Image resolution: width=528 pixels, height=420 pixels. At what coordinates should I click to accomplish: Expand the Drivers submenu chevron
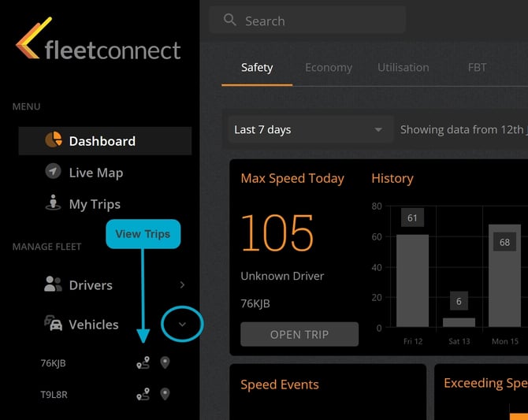click(182, 285)
